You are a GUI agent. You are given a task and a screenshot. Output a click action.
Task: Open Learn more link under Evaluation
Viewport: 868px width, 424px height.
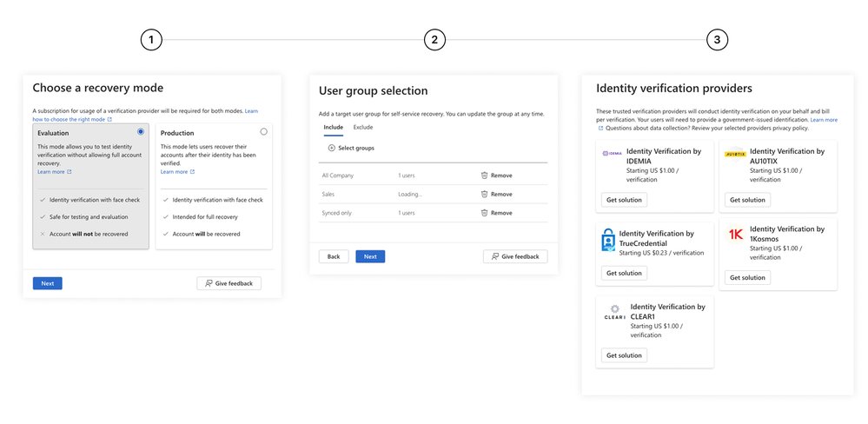[54, 172]
